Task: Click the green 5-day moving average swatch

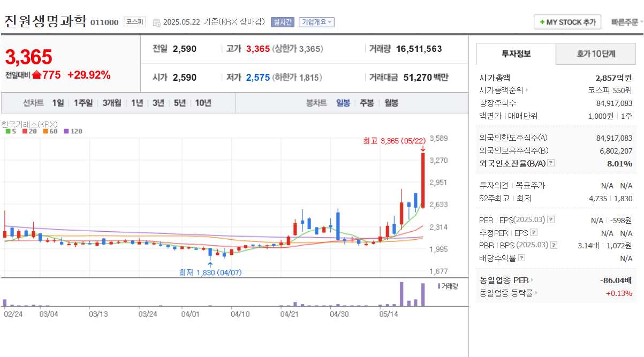Action: pos(7,131)
